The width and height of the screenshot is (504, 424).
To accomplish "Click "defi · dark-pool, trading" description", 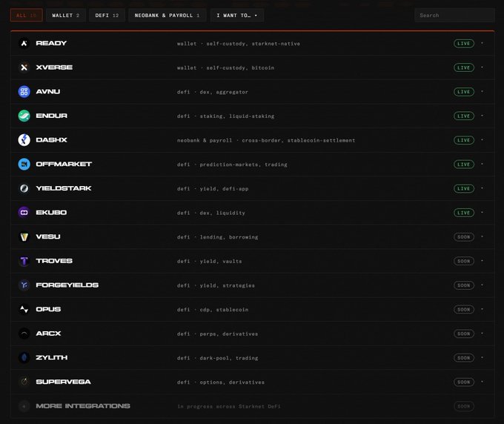I will [x=217, y=358].
